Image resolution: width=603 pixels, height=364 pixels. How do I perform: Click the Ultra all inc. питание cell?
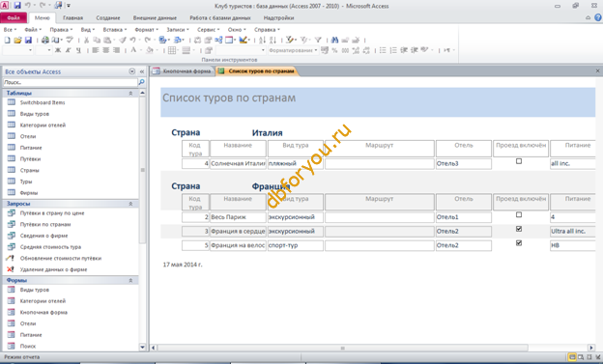tap(573, 232)
